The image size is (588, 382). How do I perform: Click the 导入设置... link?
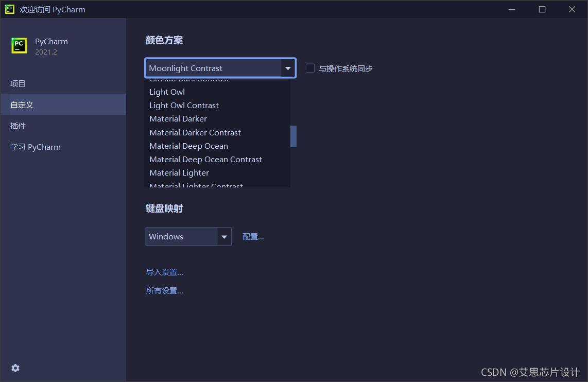(165, 272)
